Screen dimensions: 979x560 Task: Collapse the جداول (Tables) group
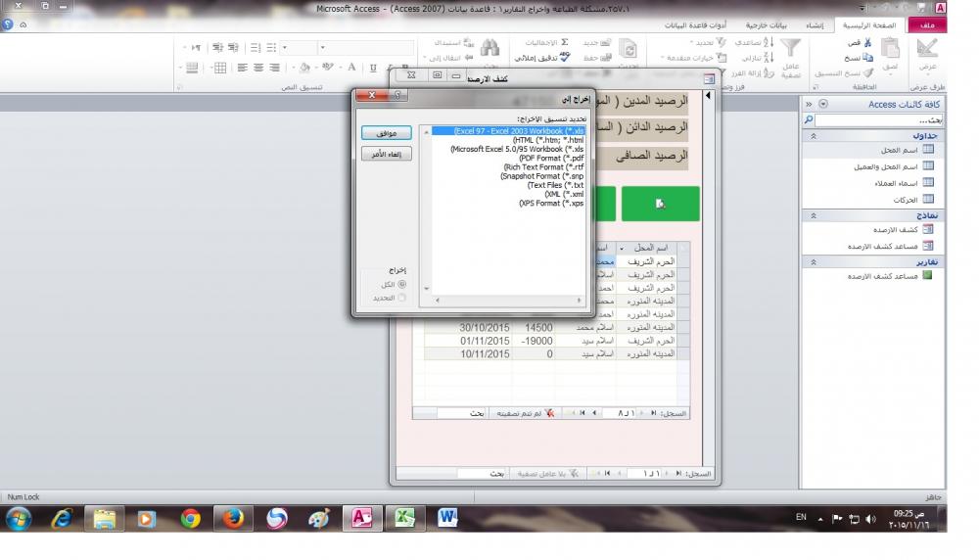click(813, 135)
